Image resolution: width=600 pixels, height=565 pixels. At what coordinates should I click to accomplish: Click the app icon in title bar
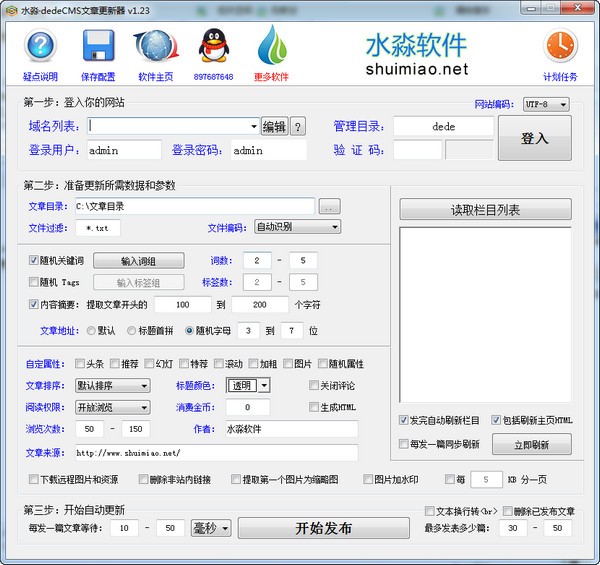[11, 11]
